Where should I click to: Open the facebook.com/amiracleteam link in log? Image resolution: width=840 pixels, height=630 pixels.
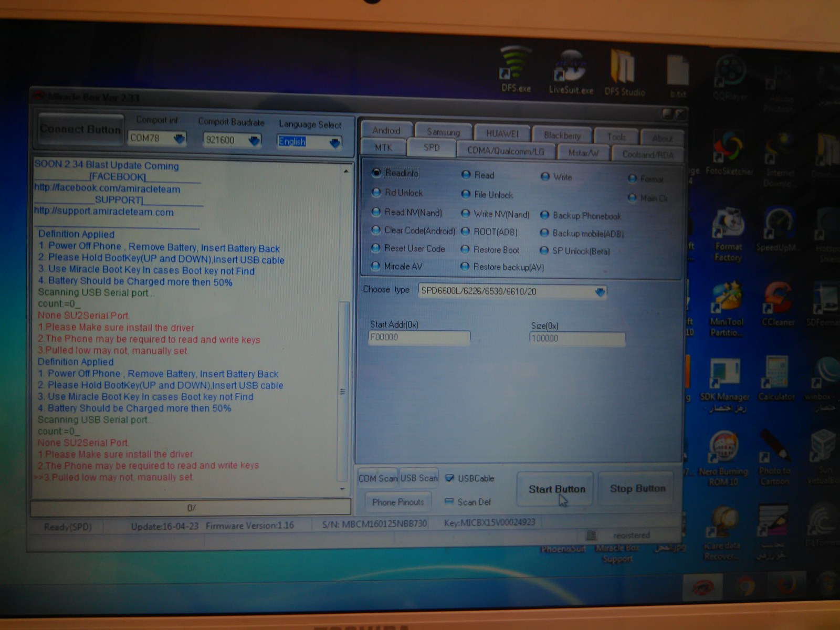(107, 189)
